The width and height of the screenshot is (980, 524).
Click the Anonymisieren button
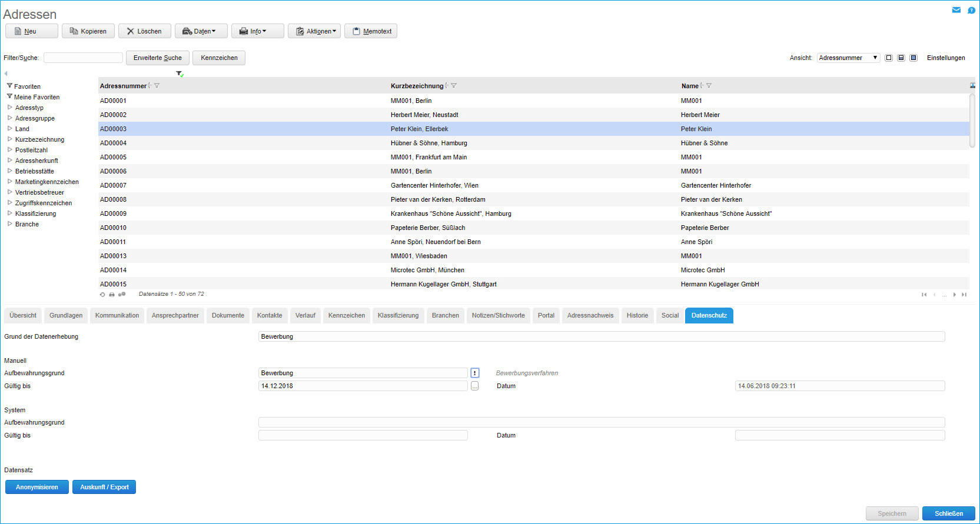[x=37, y=487]
